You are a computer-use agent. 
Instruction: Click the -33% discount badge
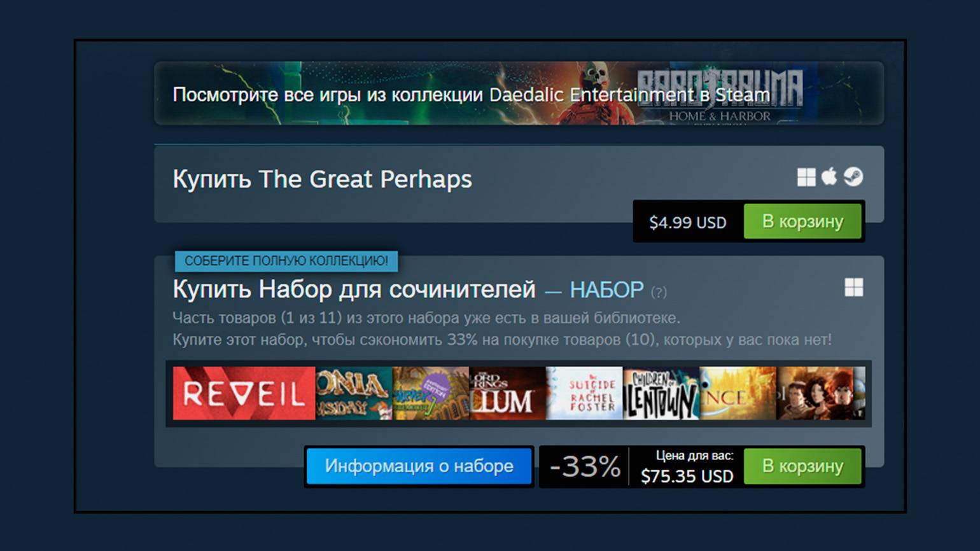[584, 467]
